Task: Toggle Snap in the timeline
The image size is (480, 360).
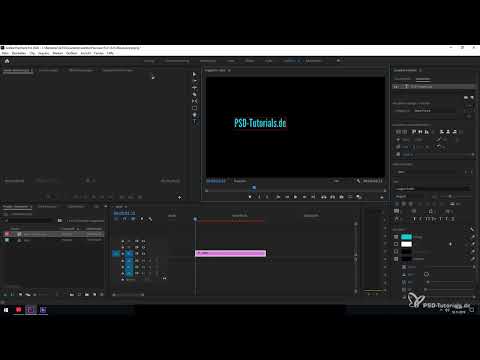Action: pyautogui.click(x=124, y=219)
